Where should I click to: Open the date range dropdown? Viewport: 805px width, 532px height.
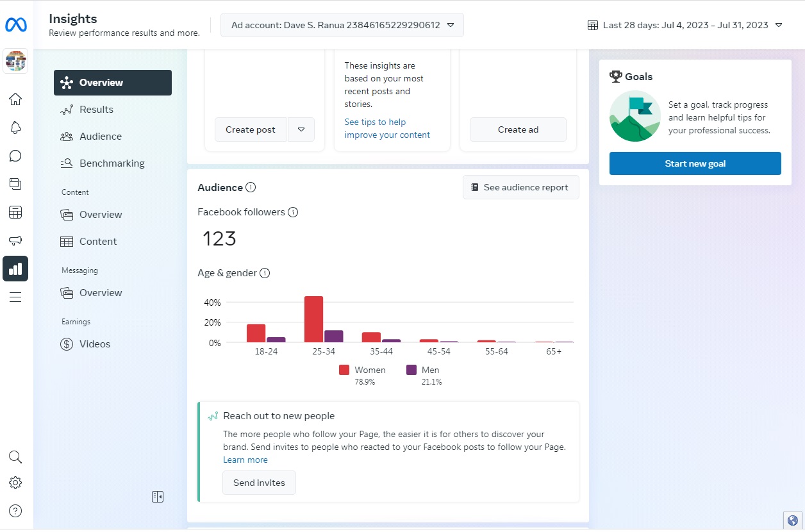coord(685,25)
